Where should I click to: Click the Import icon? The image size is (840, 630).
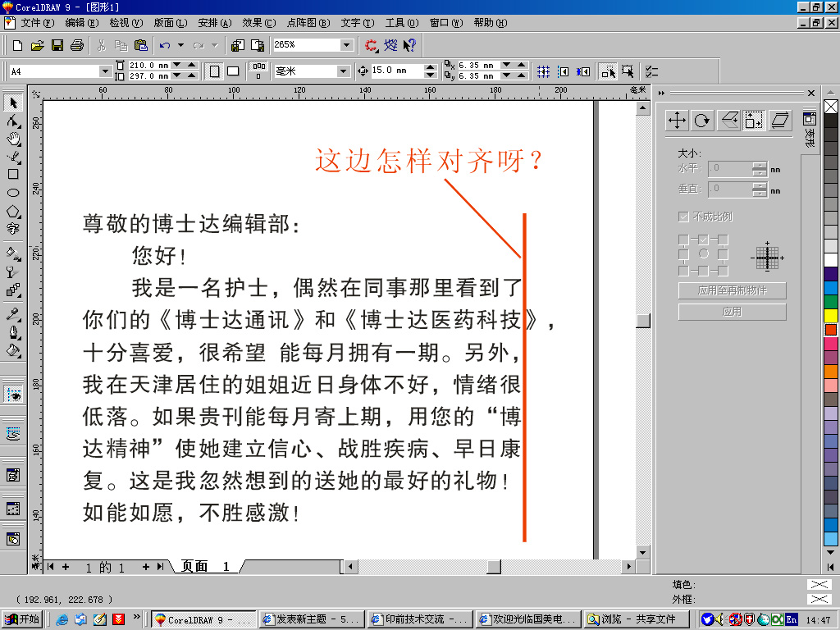pyautogui.click(x=238, y=46)
